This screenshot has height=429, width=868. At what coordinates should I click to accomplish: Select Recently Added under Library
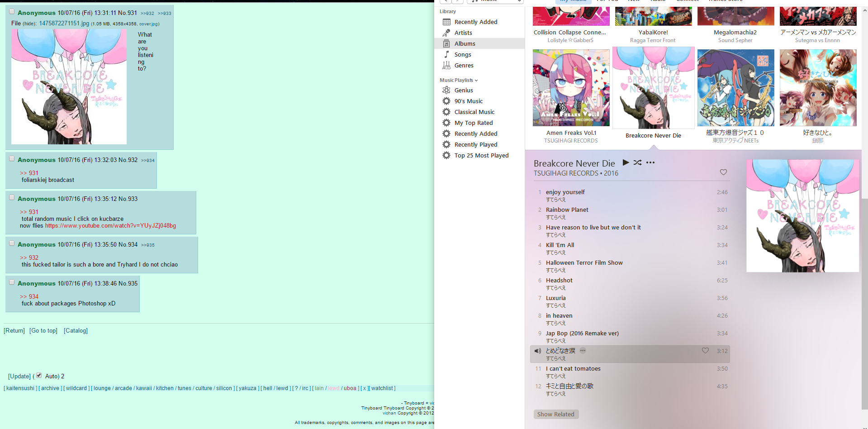point(475,22)
